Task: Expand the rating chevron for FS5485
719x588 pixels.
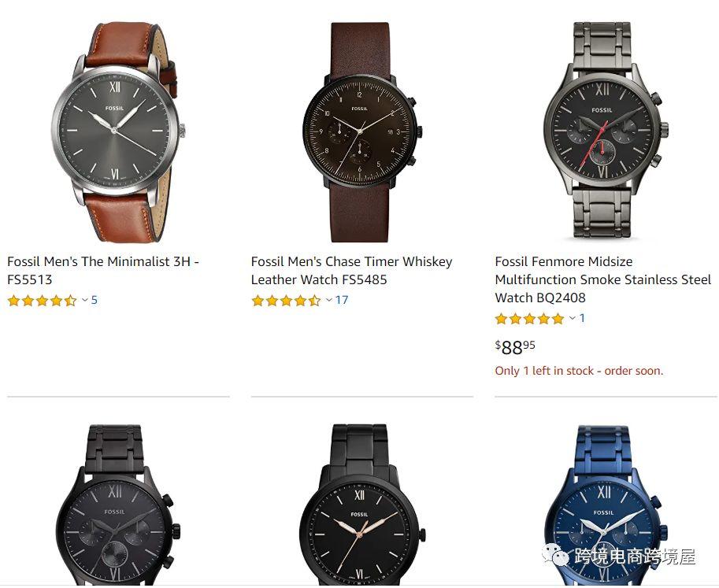Action: click(x=329, y=300)
